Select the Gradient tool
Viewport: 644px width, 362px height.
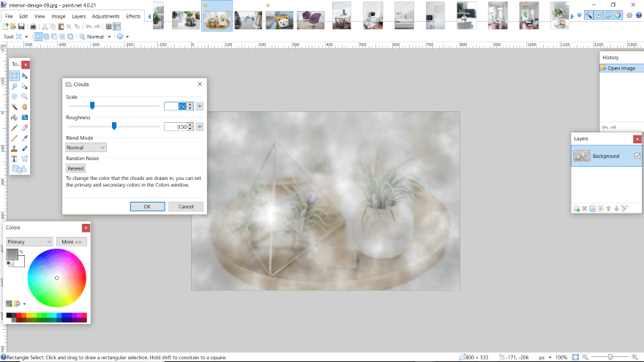[x=25, y=118]
